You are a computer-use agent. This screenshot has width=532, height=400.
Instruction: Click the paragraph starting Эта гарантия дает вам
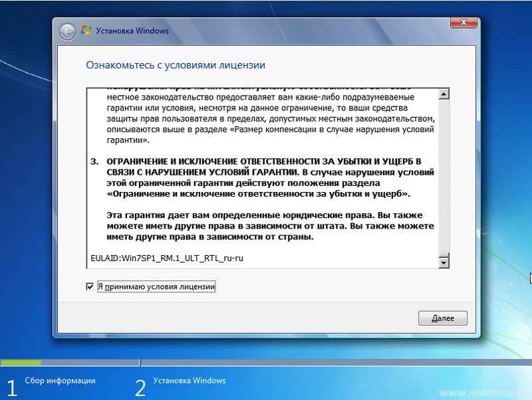pos(270,226)
